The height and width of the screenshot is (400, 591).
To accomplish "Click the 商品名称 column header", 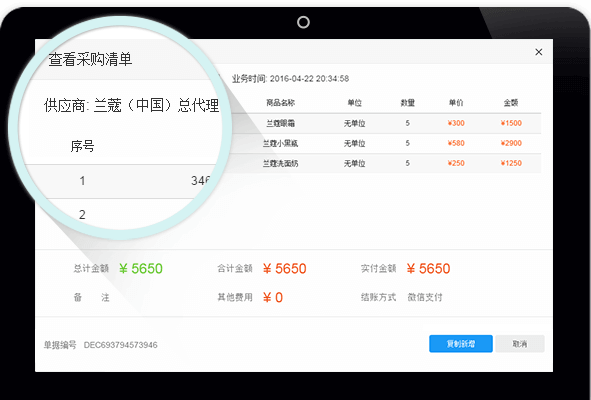I will [280, 103].
